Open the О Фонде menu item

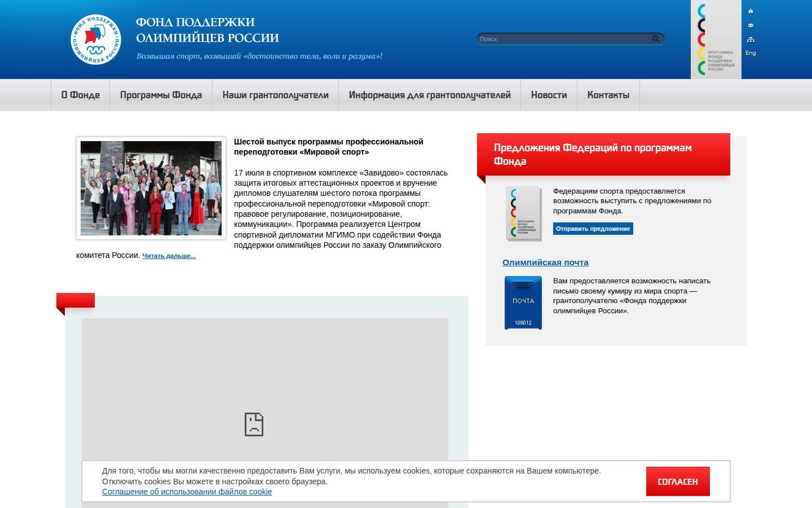[81, 95]
